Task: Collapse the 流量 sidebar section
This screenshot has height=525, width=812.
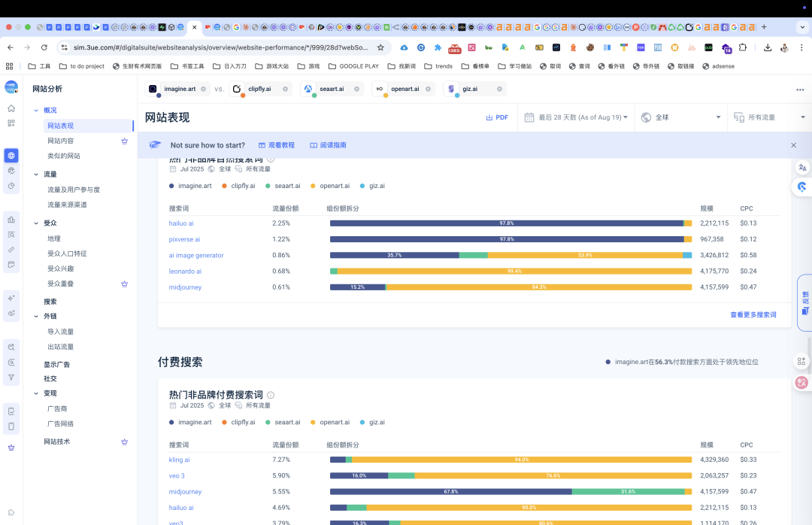Action: [x=36, y=174]
